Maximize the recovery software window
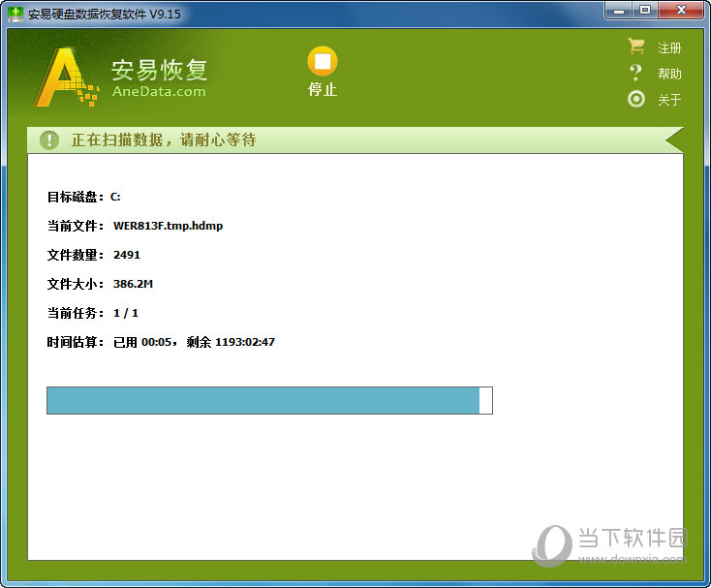The image size is (711, 588). 645,10
